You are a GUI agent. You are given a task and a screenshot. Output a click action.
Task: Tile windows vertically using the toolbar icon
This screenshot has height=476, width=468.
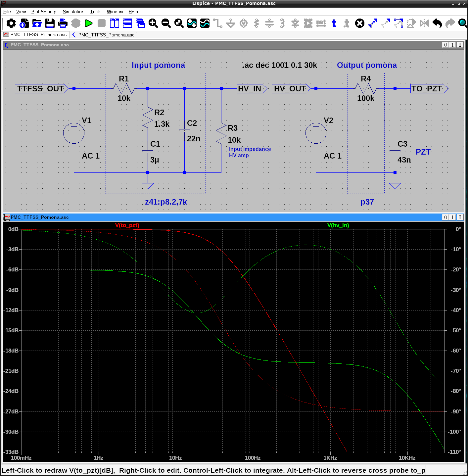coord(115,23)
